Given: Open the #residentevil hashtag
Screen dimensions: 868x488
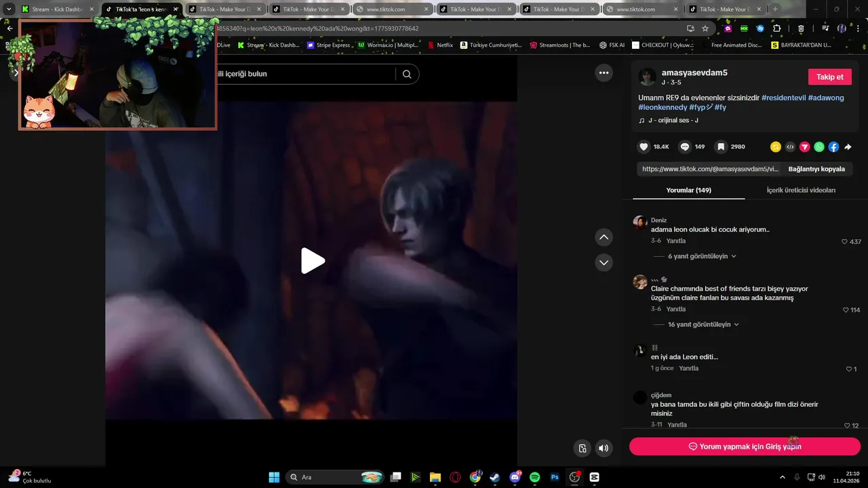Looking at the screenshot, I should click(x=783, y=98).
